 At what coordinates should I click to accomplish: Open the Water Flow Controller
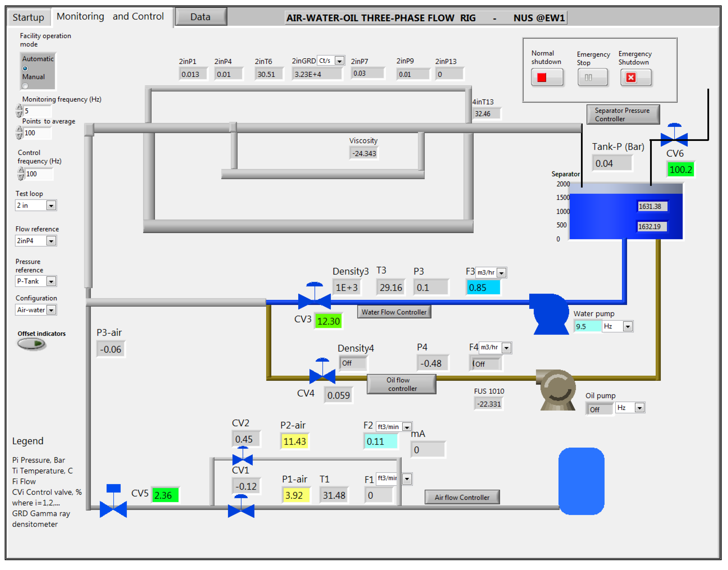tap(394, 312)
